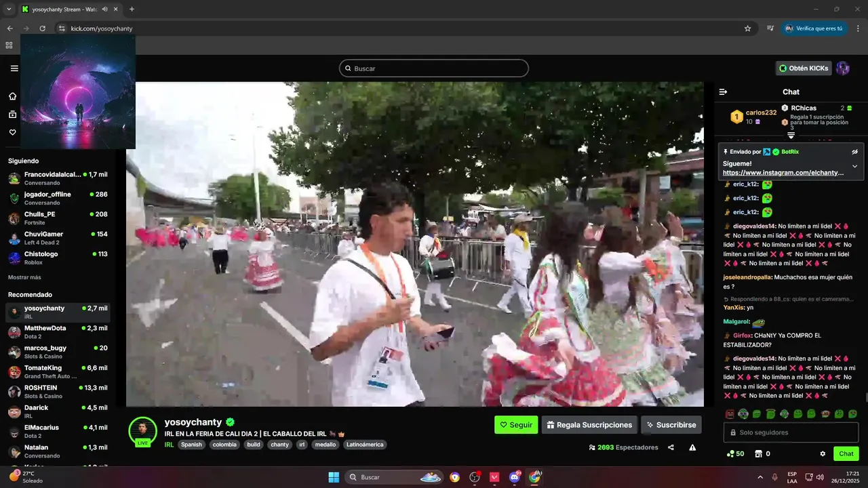Screen dimensions: 868x488
Task: Open TomateKing recommended channel
Action: click(58, 372)
